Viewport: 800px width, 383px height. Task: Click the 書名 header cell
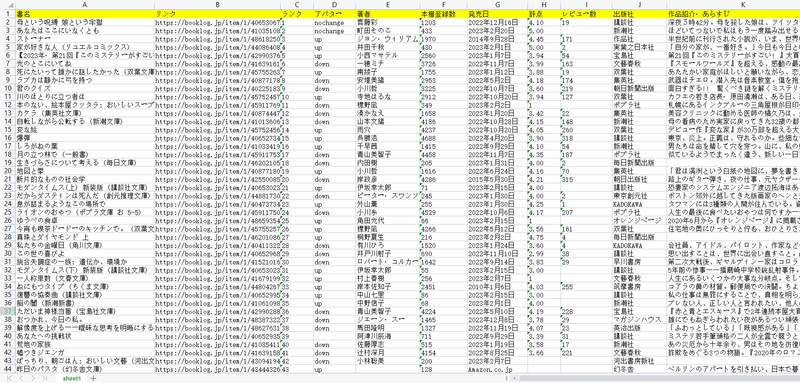pos(85,14)
